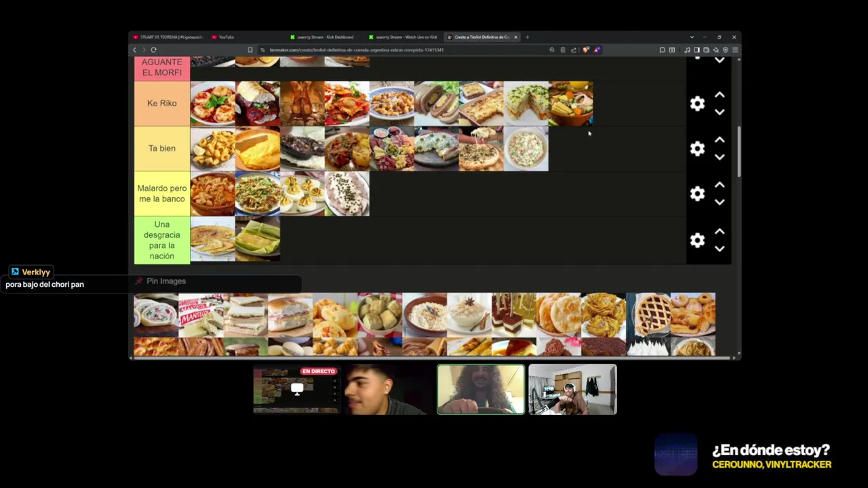Viewport: 868px width, 488px height.
Task: Switch to Watch Live on Kick tab
Action: coord(403,37)
